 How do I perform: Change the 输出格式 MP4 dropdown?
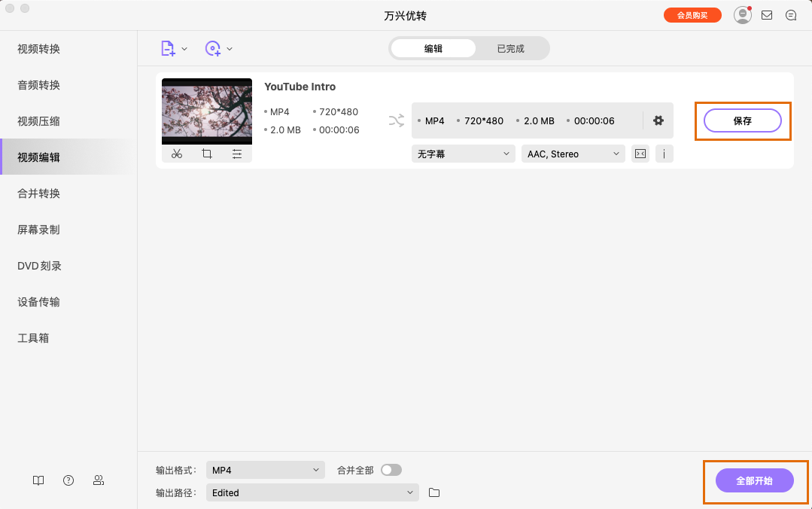(x=265, y=468)
